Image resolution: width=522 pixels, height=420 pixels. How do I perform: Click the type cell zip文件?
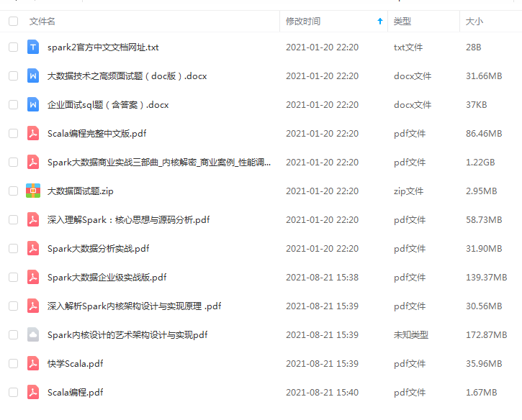point(408,191)
